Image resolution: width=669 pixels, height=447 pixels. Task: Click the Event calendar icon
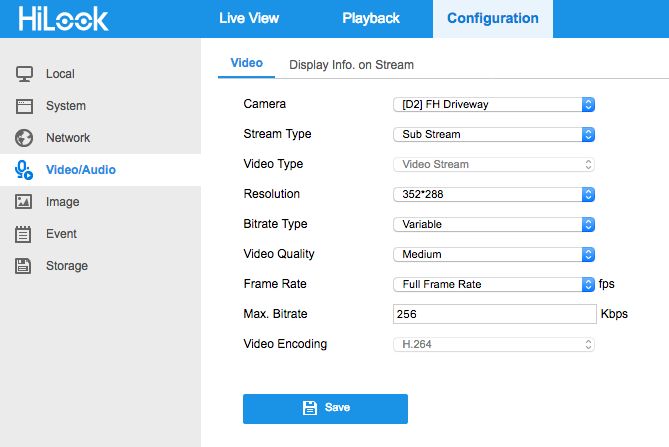(x=25, y=234)
